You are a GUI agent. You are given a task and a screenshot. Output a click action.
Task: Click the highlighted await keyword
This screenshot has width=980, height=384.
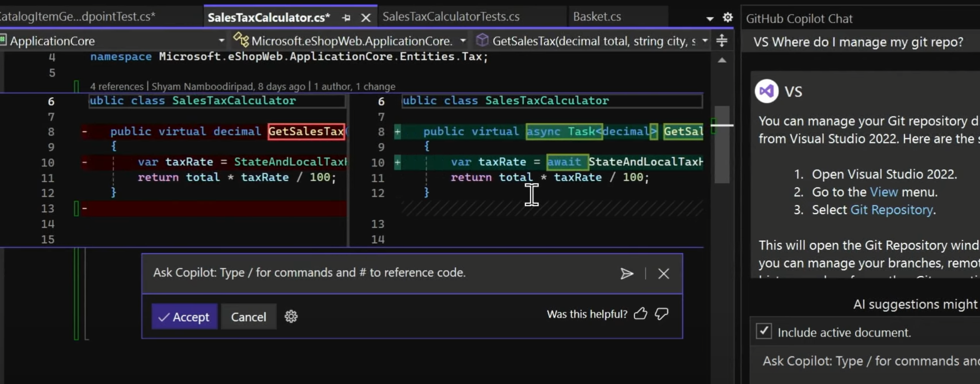point(567,162)
